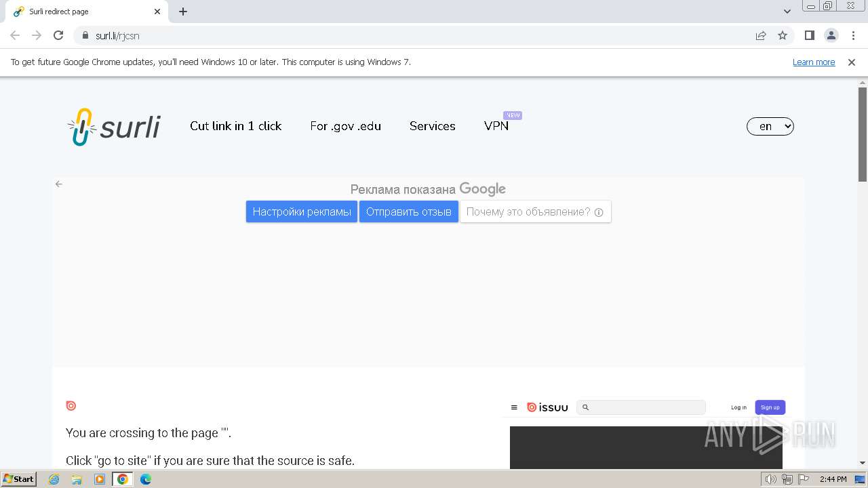Screen dimensions: 868x488
Task: Click Почему это объявление? button
Action: 536,211
